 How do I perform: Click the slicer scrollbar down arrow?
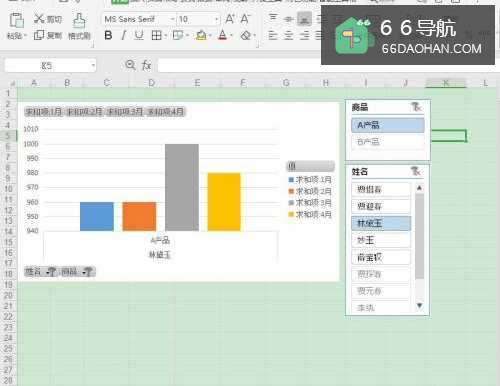420,305
